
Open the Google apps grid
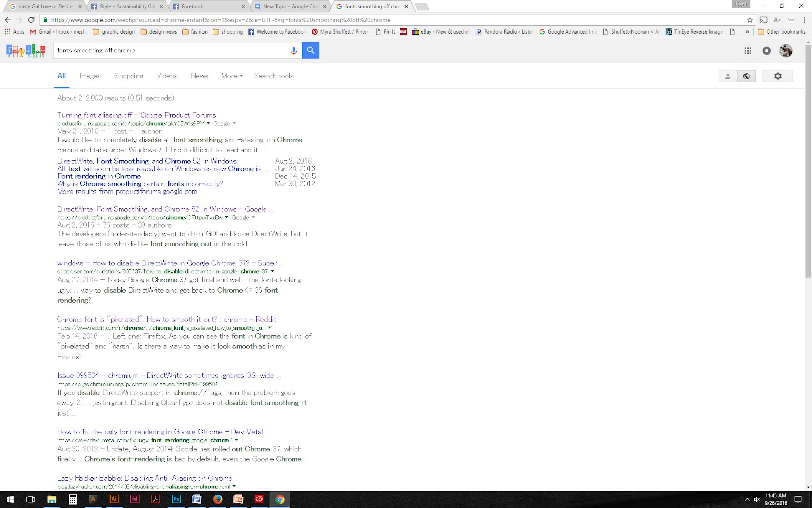(x=748, y=51)
